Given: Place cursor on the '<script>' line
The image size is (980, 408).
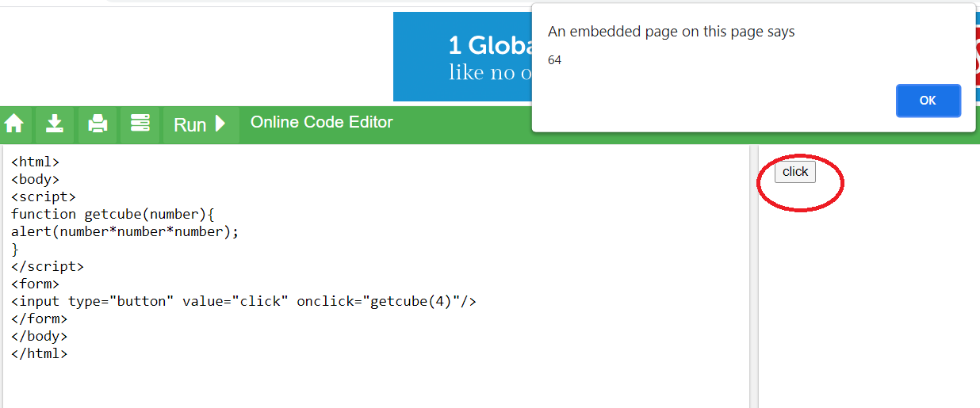Looking at the screenshot, I should (44, 196).
